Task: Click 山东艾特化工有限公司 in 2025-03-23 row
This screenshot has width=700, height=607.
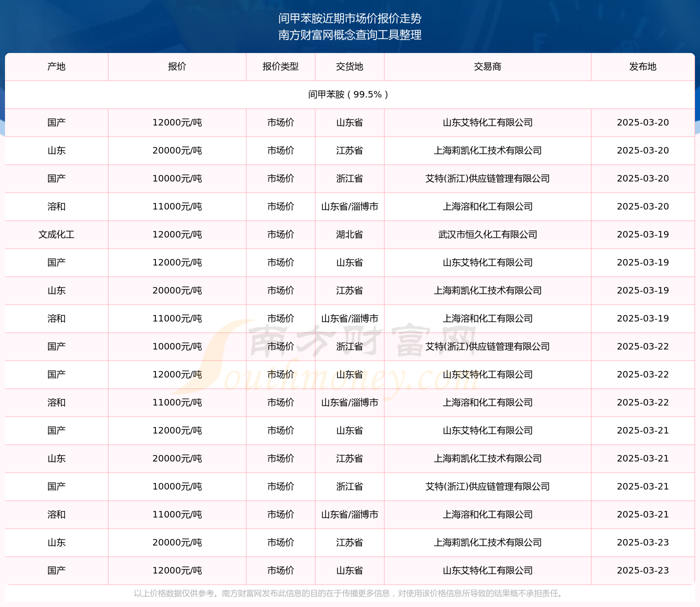Action: click(487, 570)
